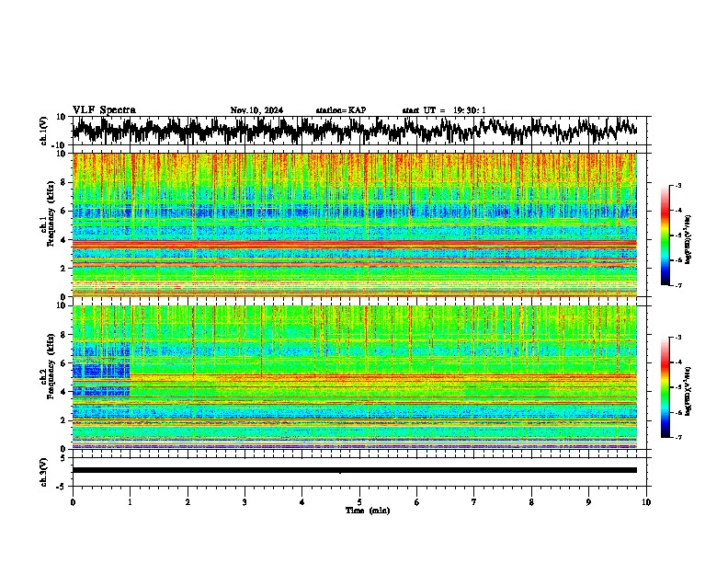
Task: Select the ch.1 "Frequency (kHz)" axis label
Action: click(x=51, y=214)
